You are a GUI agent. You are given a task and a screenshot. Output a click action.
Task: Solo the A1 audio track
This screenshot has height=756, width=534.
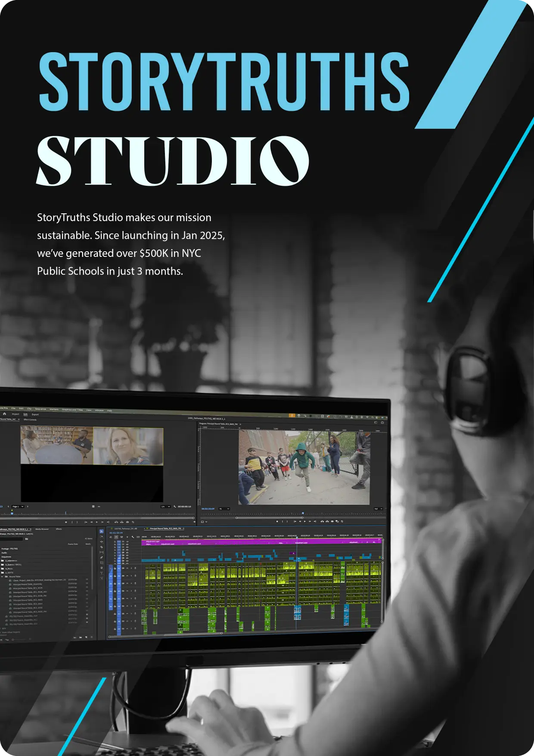click(131, 568)
